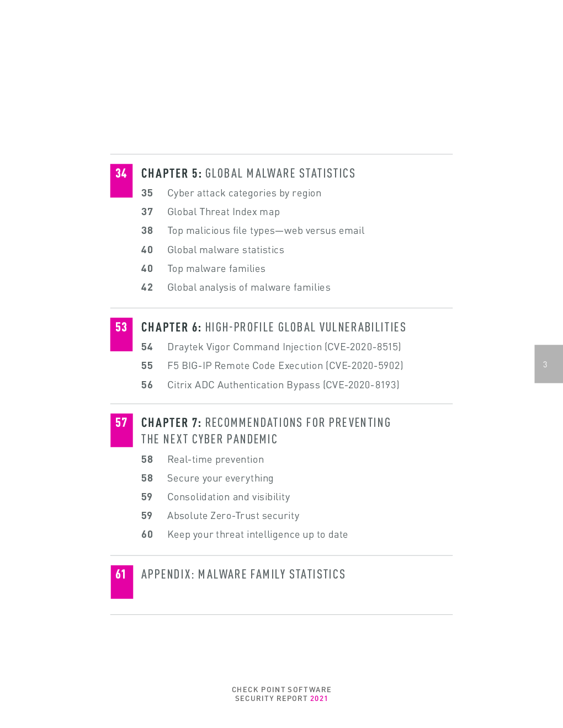Go to Cyber attack categories by region
Viewport: 563px width, 728px height.
[244, 193]
